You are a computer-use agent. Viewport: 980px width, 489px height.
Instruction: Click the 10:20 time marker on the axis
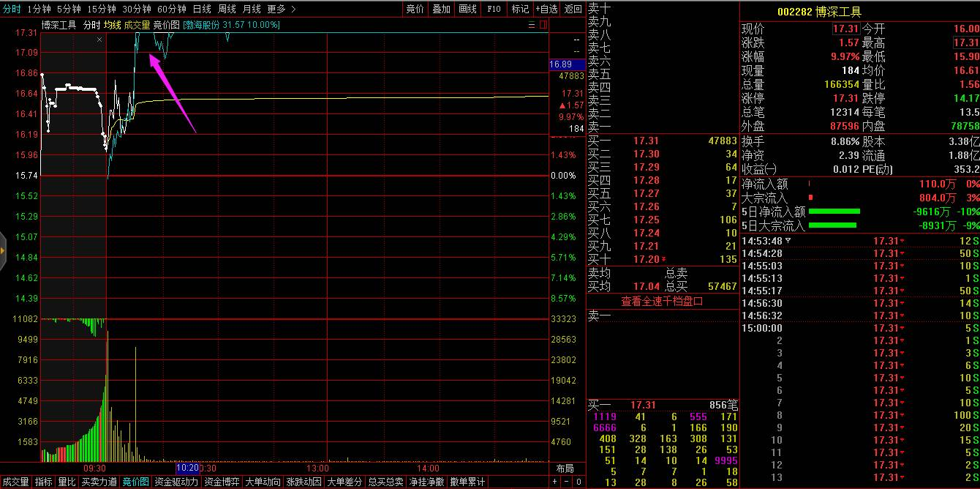187,468
